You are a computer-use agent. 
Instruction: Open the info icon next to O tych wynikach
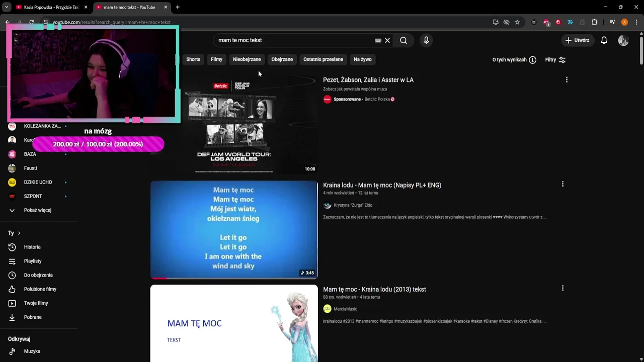point(533,60)
